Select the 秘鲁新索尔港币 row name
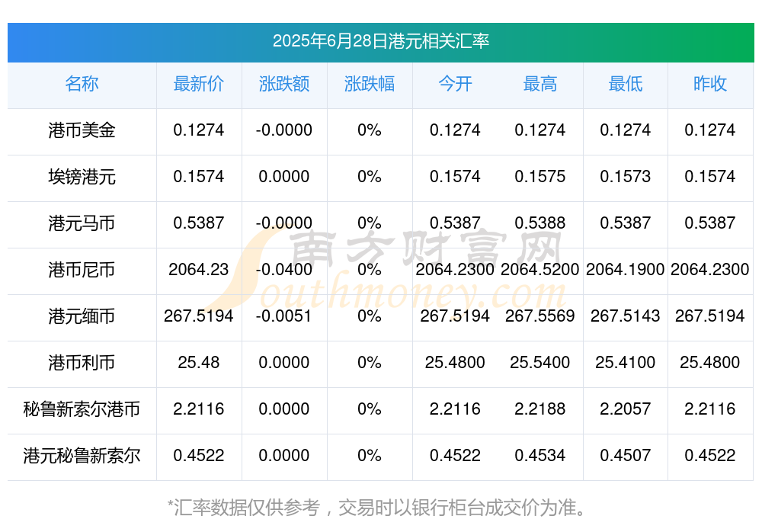The width and height of the screenshot is (762, 532). point(82,409)
